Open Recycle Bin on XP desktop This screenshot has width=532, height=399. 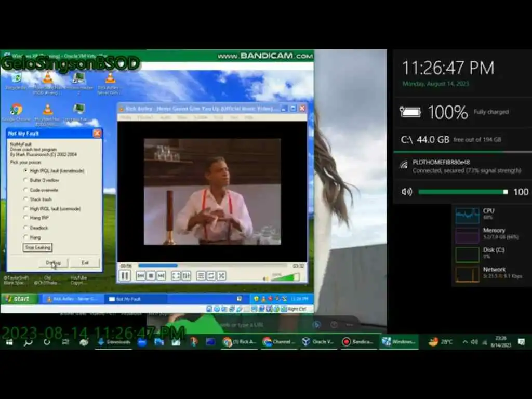(x=16, y=82)
